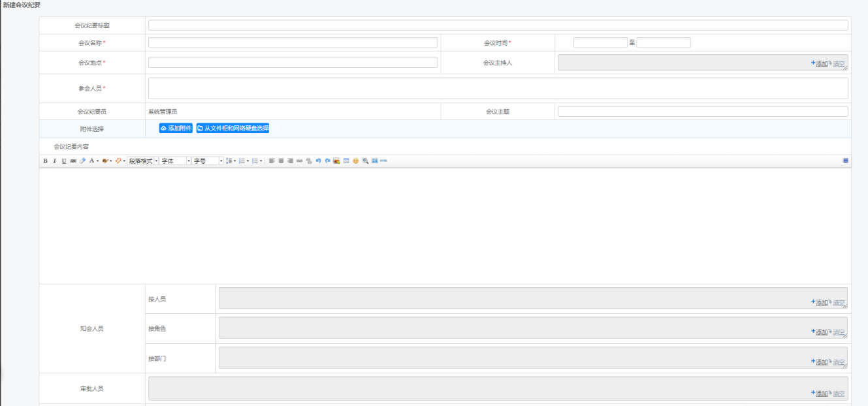Image resolution: width=868 pixels, height=406 pixels.
Task: Click the 会议纪要标题 input field
Action: coord(498,25)
